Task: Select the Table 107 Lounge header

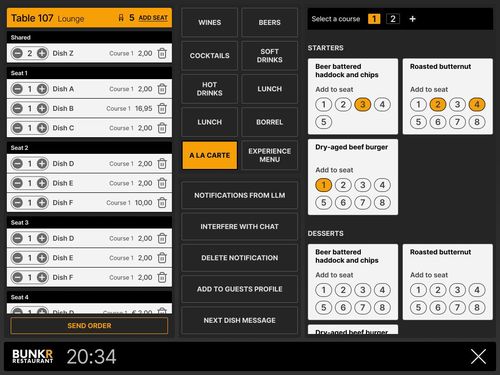Action: (x=89, y=18)
